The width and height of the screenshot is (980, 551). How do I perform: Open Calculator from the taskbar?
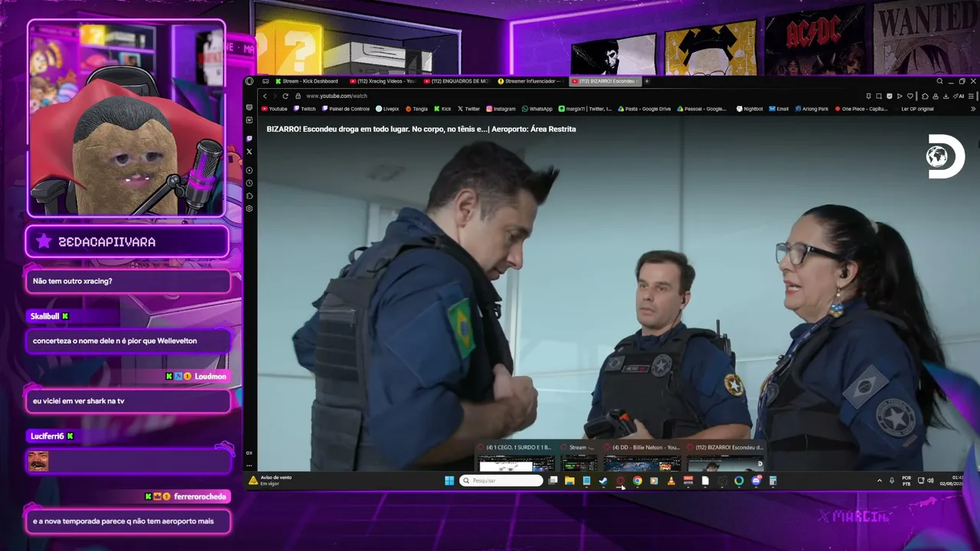click(x=773, y=481)
